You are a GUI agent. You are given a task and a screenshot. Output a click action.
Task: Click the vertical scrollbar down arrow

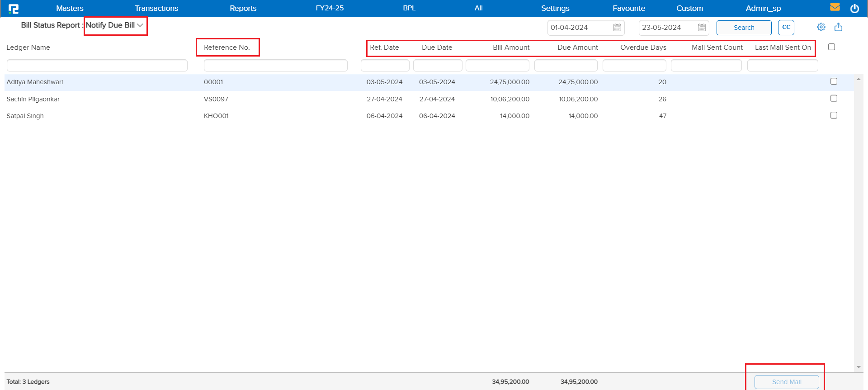[x=859, y=367]
